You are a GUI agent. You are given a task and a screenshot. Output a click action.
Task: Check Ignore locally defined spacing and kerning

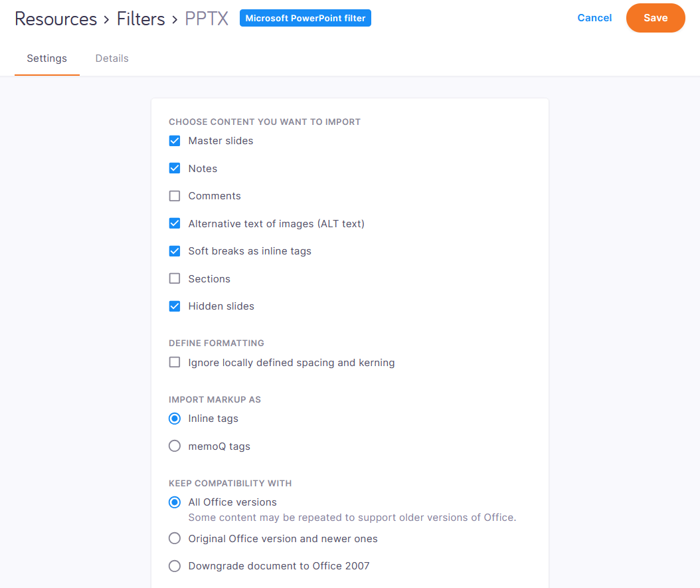tap(175, 363)
